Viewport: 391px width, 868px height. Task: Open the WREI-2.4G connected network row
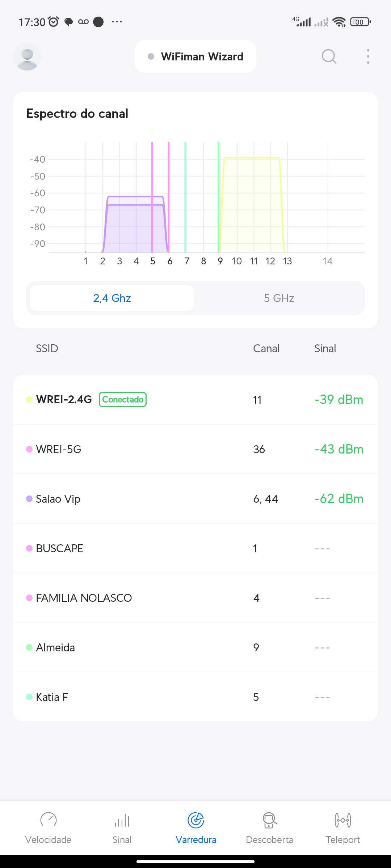point(195,400)
